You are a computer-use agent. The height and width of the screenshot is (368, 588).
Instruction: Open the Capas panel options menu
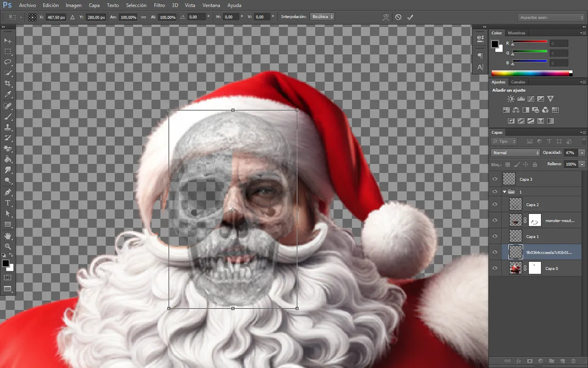click(x=583, y=132)
